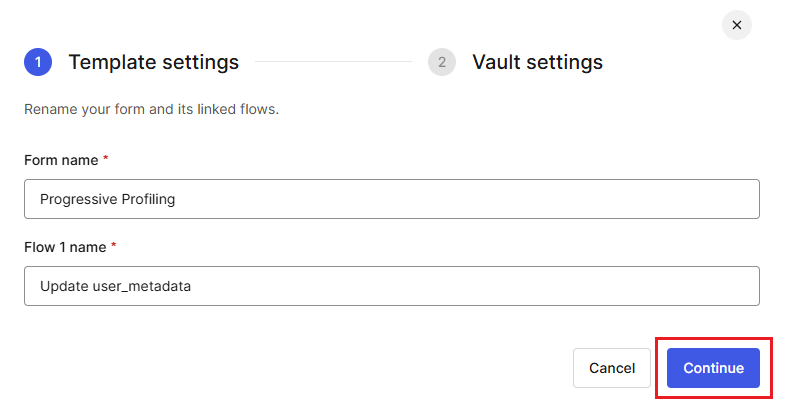This screenshot has width=785, height=419.
Task: Click the word 'Update' in Flow 1 name
Action: (58, 286)
